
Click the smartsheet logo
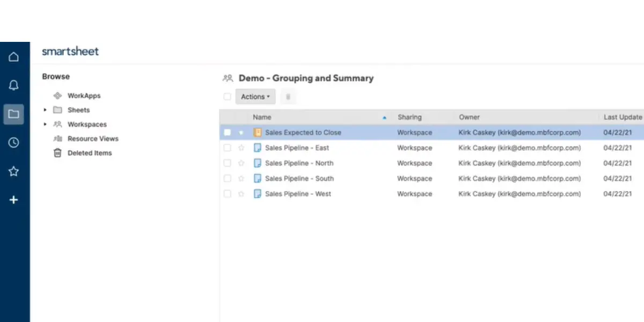70,52
